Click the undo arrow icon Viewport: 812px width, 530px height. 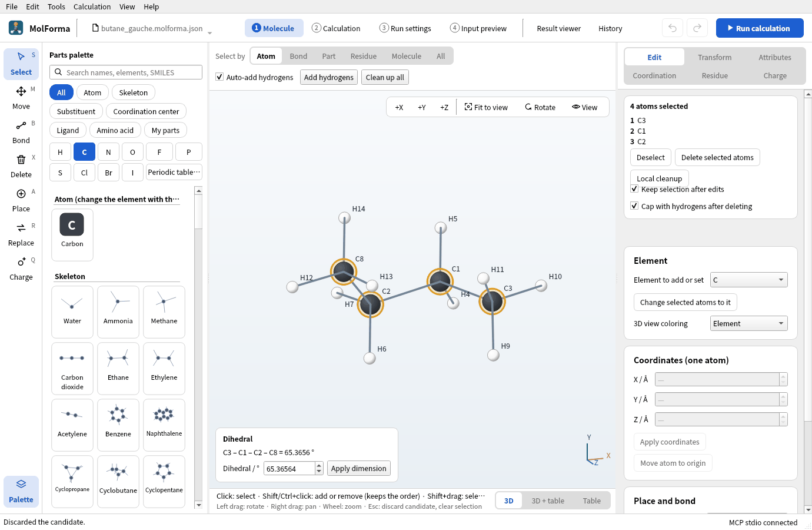click(673, 28)
